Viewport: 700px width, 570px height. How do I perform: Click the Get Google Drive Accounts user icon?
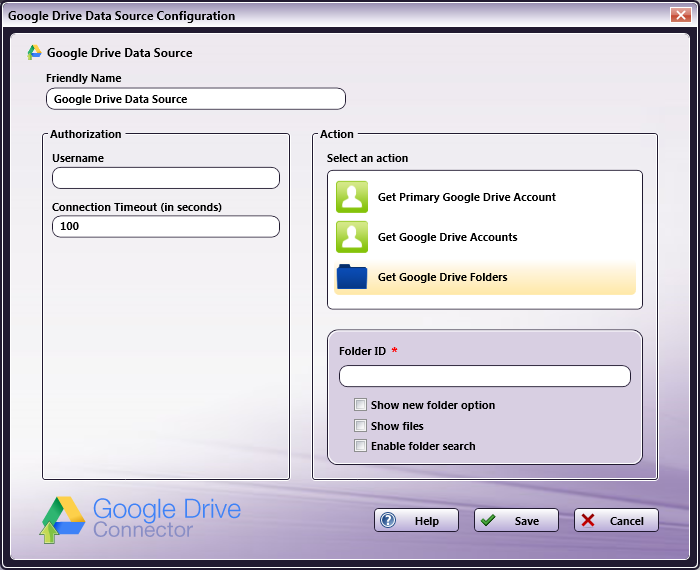point(352,237)
